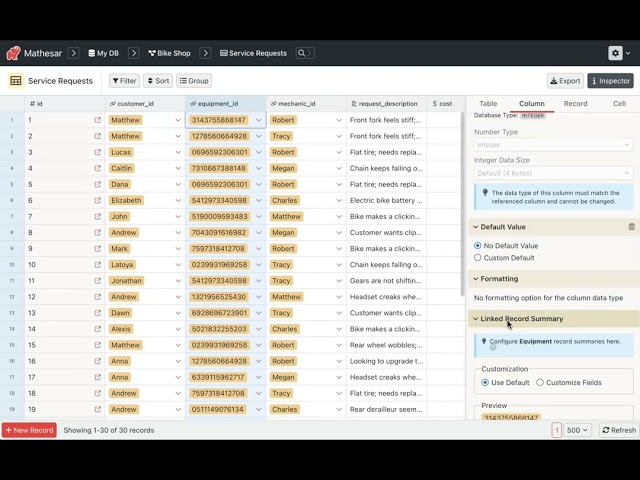Open the Integer Data Size dropdown
The width and height of the screenshot is (640, 480).
[553, 173]
